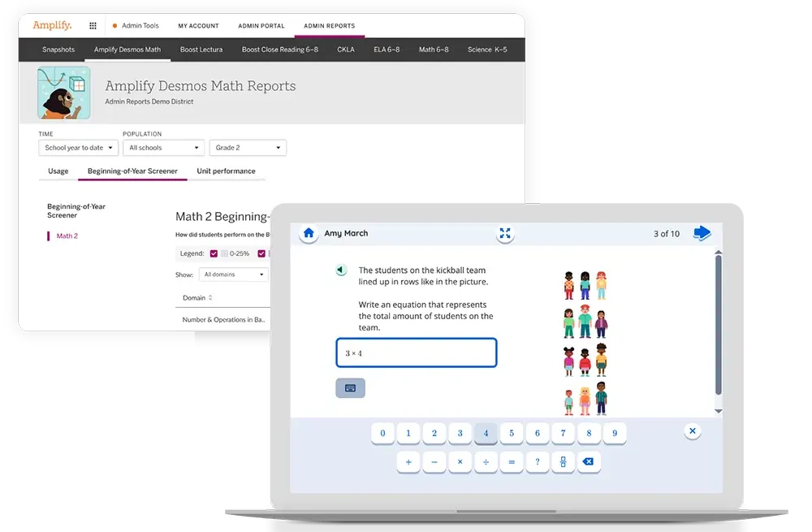Go home using the house icon

tap(309, 233)
